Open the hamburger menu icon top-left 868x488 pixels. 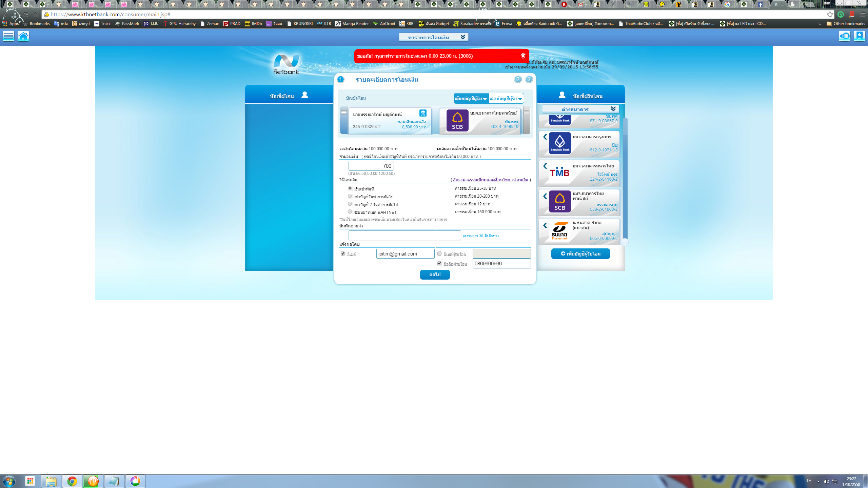(8, 36)
